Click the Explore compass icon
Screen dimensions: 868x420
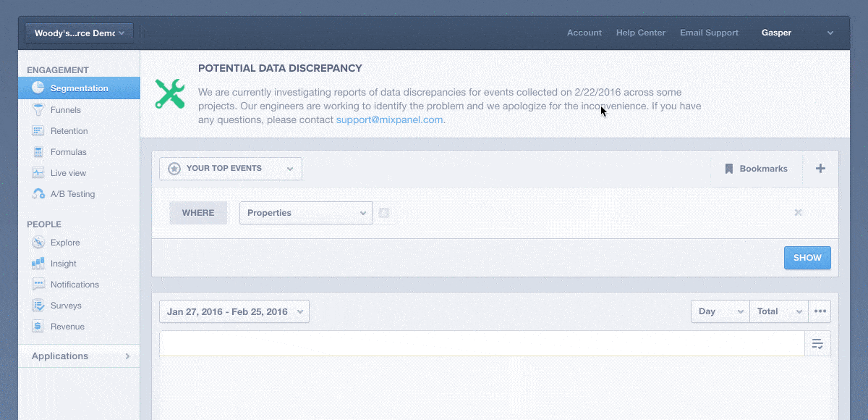pyautogui.click(x=38, y=243)
